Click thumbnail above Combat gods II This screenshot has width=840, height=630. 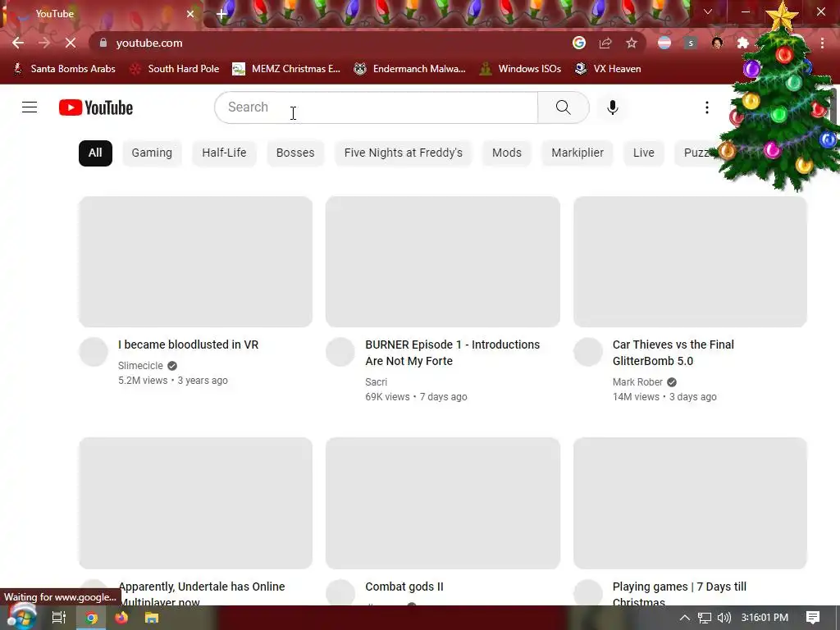(x=443, y=503)
